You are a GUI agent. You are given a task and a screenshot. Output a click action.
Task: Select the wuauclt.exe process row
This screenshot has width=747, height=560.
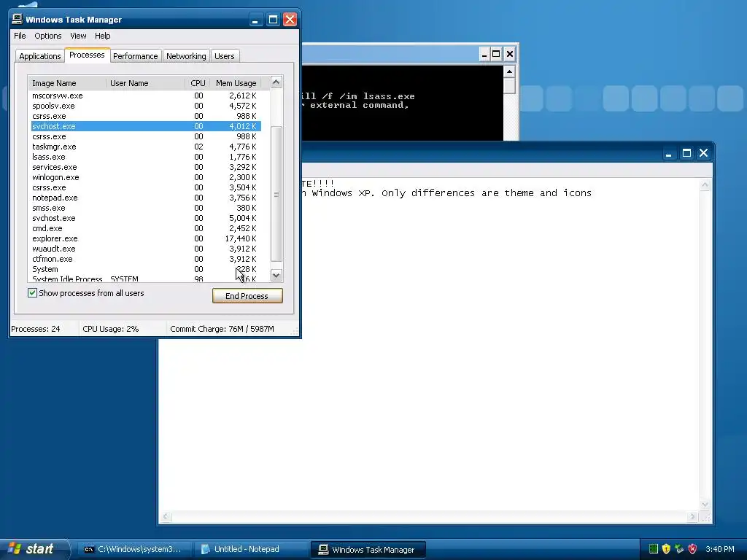tap(146, 249)
